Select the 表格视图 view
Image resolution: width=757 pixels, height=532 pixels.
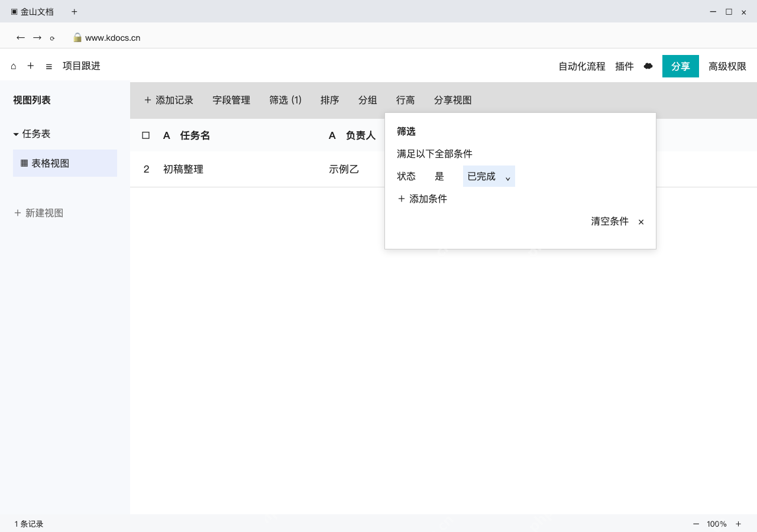(65, 163)
